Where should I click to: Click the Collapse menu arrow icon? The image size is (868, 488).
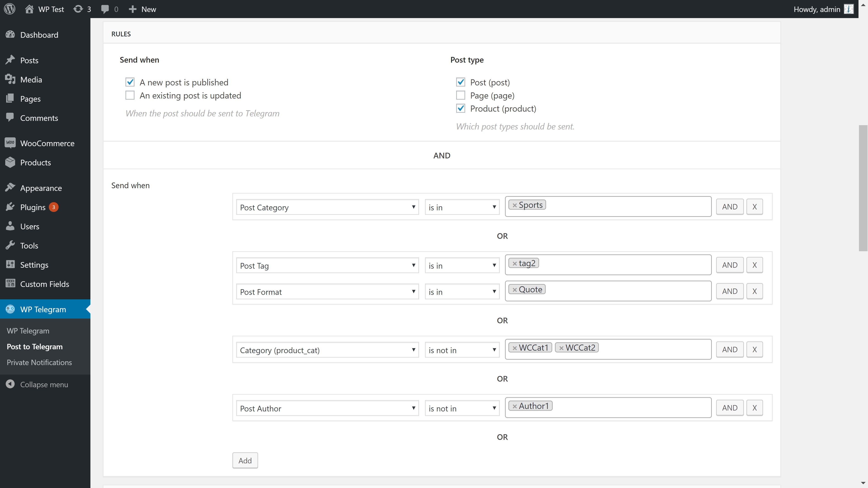pyautogui.click(x=10, y=384)
